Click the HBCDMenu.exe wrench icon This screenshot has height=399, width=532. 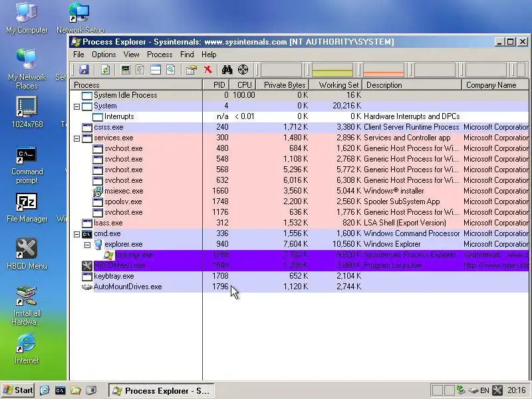pyautogui.click(x=87, y=265)
